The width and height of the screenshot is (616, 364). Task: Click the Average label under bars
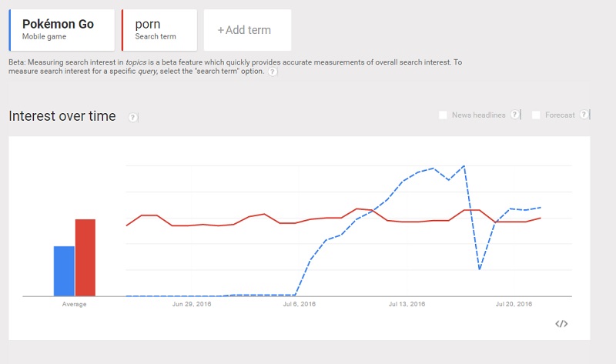pos(74,305)
